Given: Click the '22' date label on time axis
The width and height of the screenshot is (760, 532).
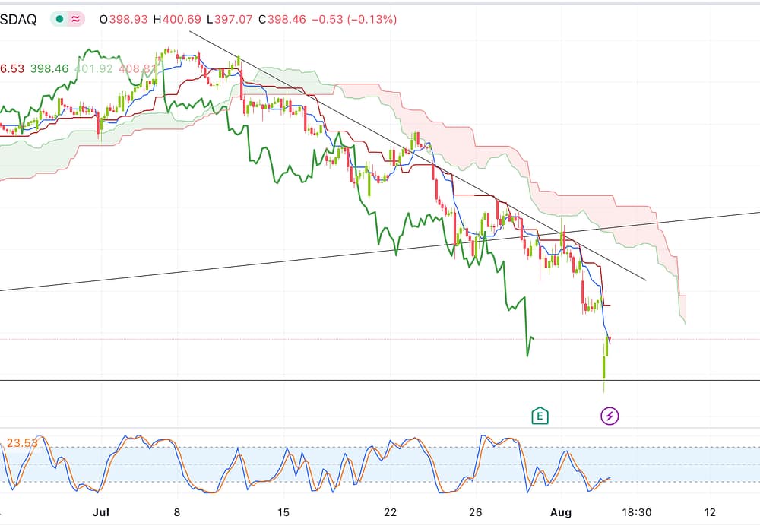Looking at the screenshot, I should coord(391,511).
